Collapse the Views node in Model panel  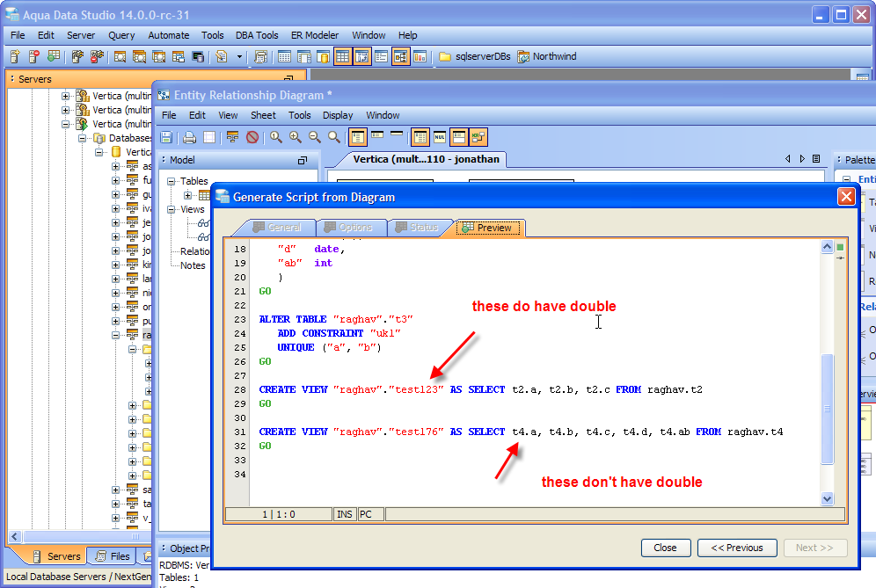(171, 209)
